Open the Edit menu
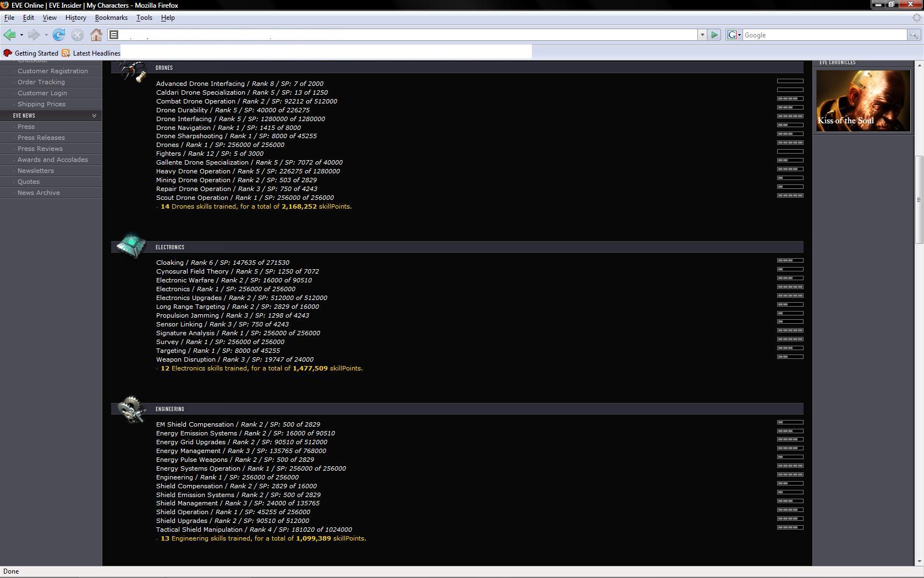924x578 pixels. click(x=29, y=18)
